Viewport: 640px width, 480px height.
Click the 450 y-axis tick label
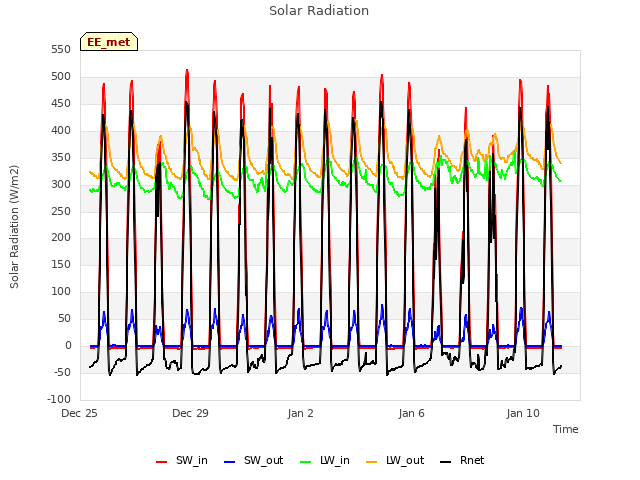point(61,104)
